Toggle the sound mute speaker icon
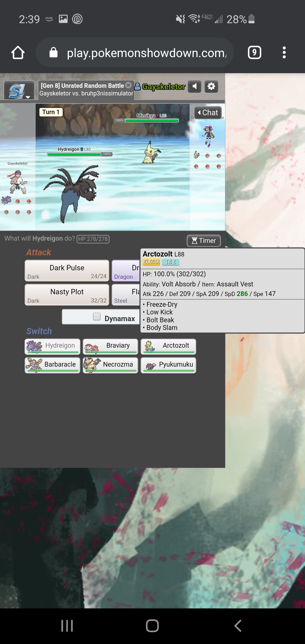 point(194,86)
